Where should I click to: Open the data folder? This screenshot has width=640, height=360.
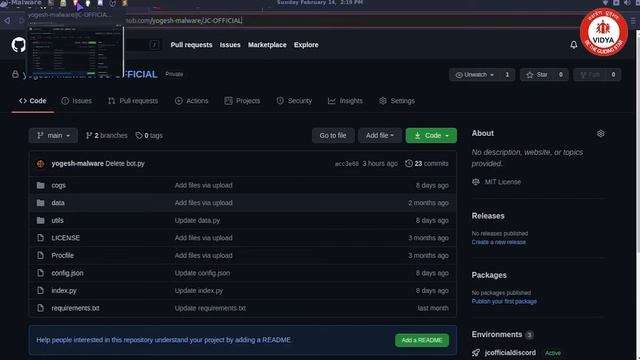click(58, 203)
